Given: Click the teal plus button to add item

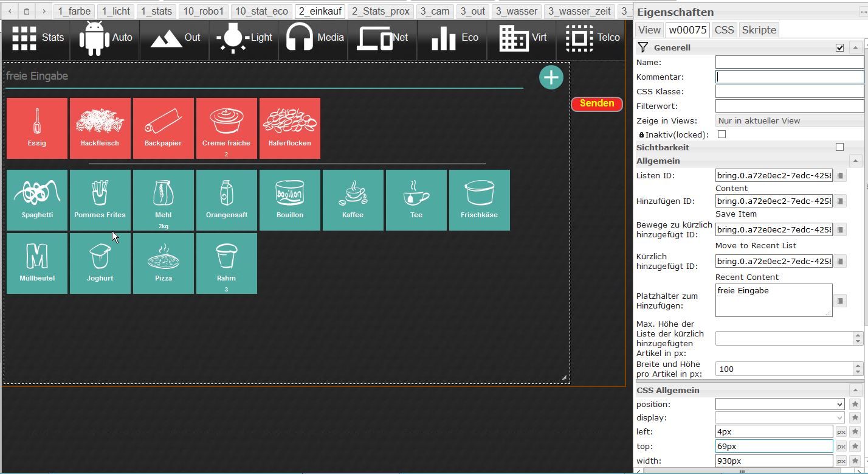Looking at the screenshot, I should click(x=551, y=77).
